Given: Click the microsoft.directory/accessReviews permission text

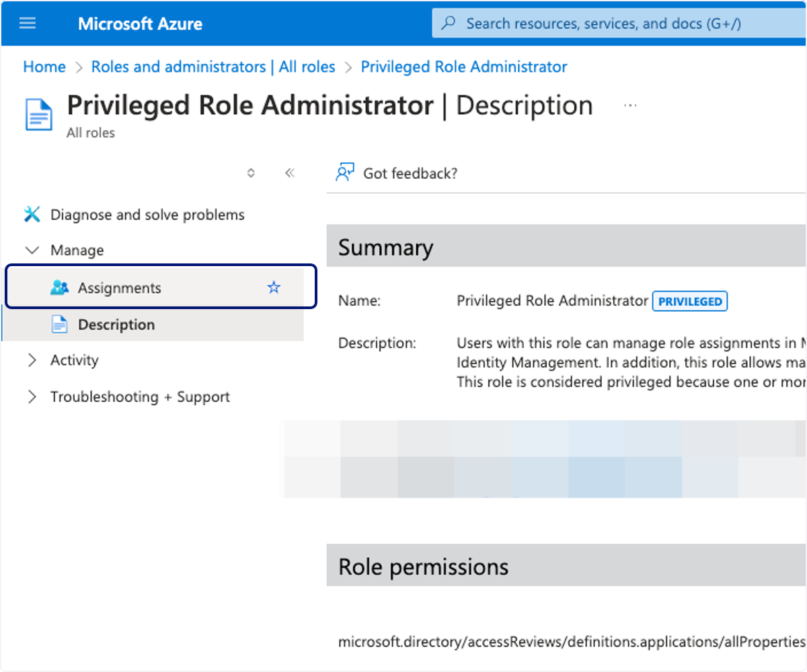Looking at the screenshot, I should 572,642.
